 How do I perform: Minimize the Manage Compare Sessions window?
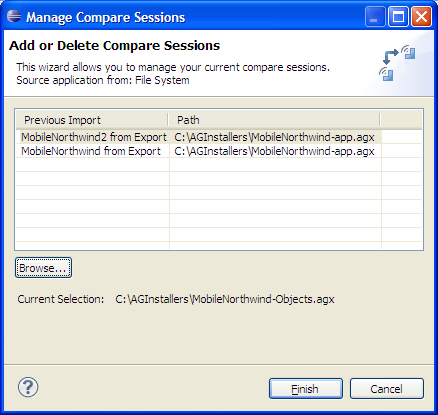(x=375, y=17)
